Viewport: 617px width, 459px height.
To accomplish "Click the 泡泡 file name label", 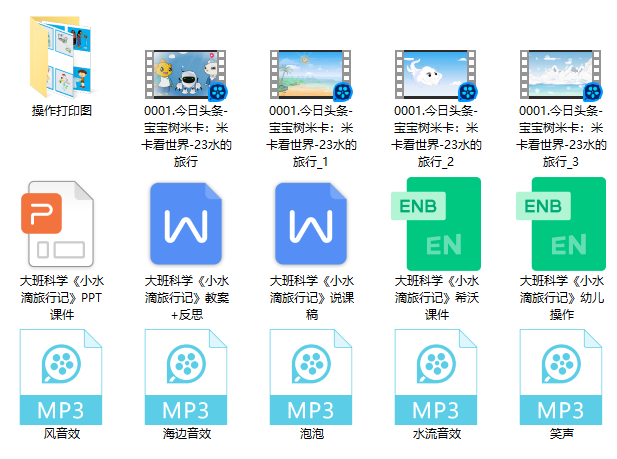I will coord(312,434).
